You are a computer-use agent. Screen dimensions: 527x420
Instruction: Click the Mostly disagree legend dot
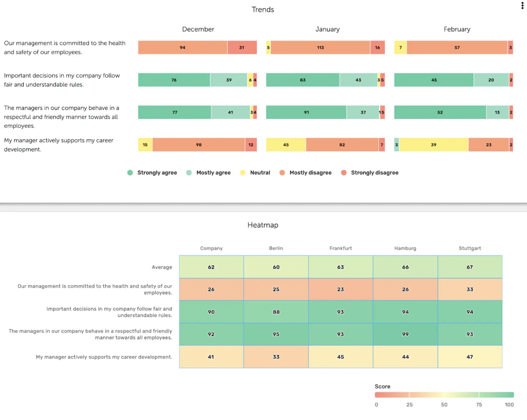[282, 172]
